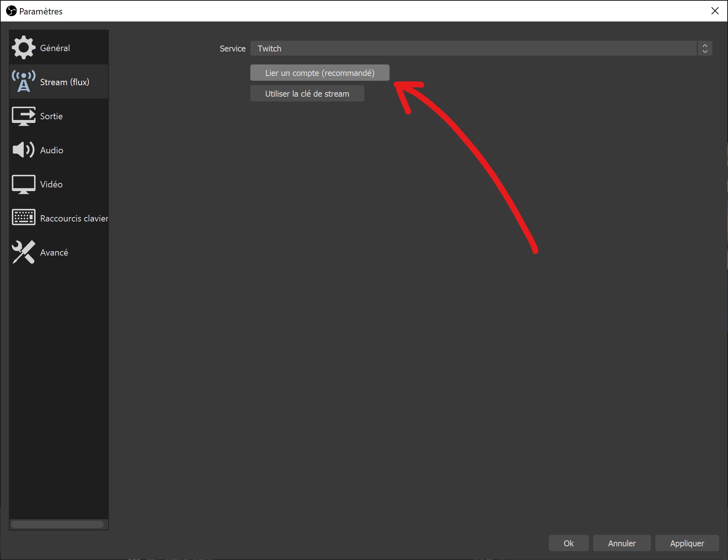Open Raccourcis clavier via the keyboard icon

(x=23, y=218)
